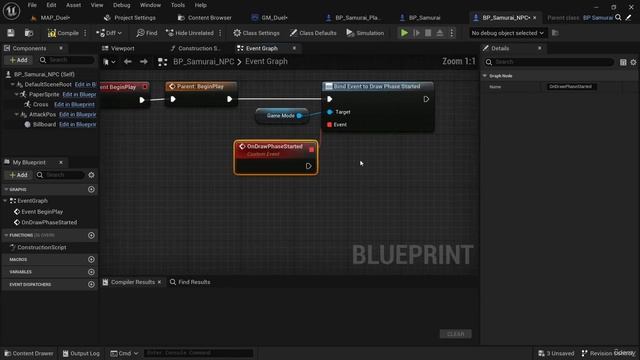
Task: Open Edit in Blueprint link for AttackPos
Action: 78,114
